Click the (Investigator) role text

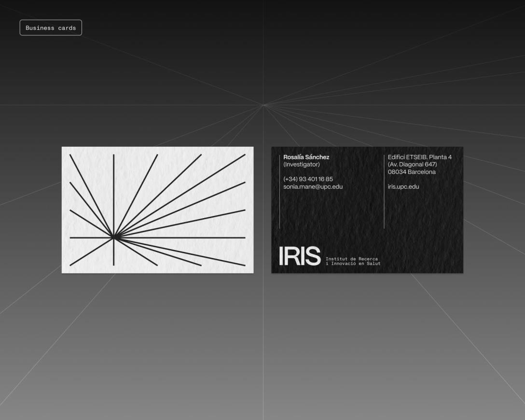(x=302, y=165)
